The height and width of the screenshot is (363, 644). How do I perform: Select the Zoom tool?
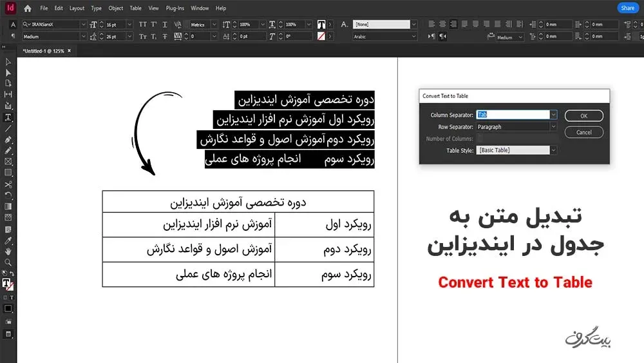point(8,262)
